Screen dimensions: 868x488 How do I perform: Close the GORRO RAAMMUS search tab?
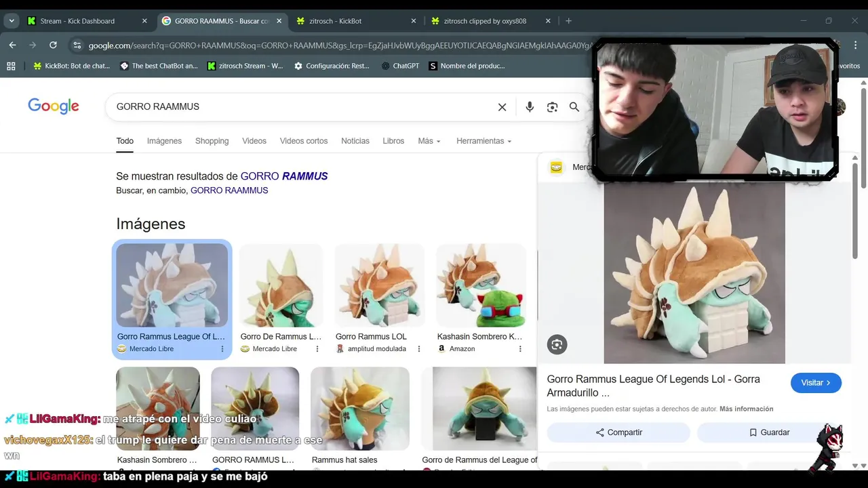(x=279, y=21)
